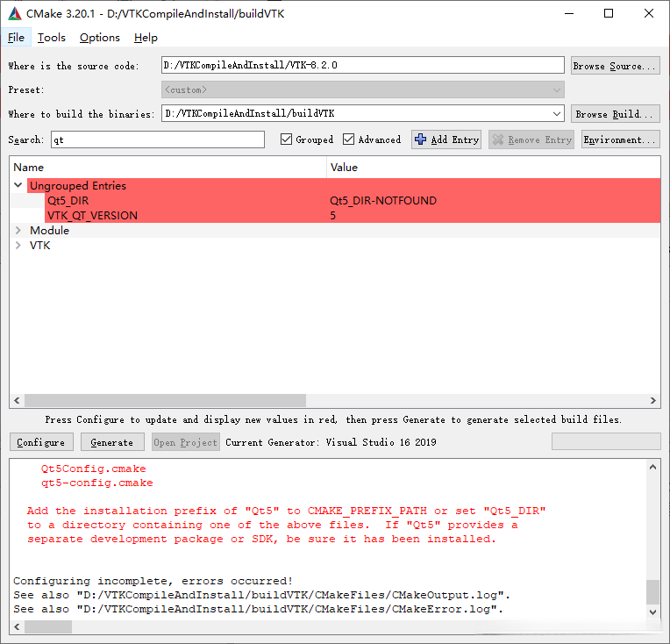
Task: Click the Browse Build button
Action: pos(616,114)
